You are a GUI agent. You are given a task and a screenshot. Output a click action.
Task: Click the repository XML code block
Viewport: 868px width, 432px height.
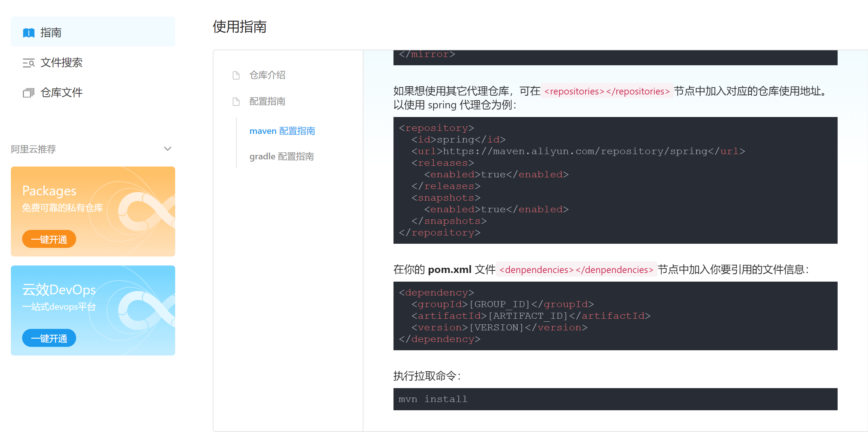615,180
